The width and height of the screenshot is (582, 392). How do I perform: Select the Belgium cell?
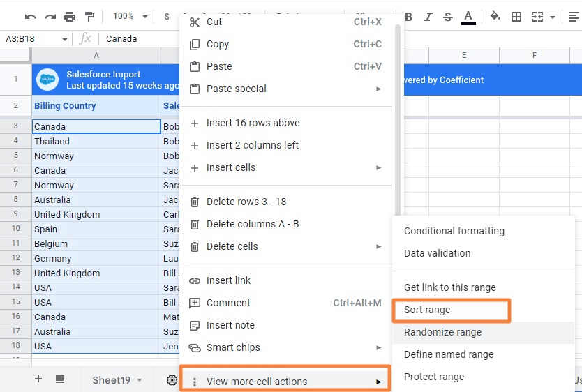(x=96, y=244)
